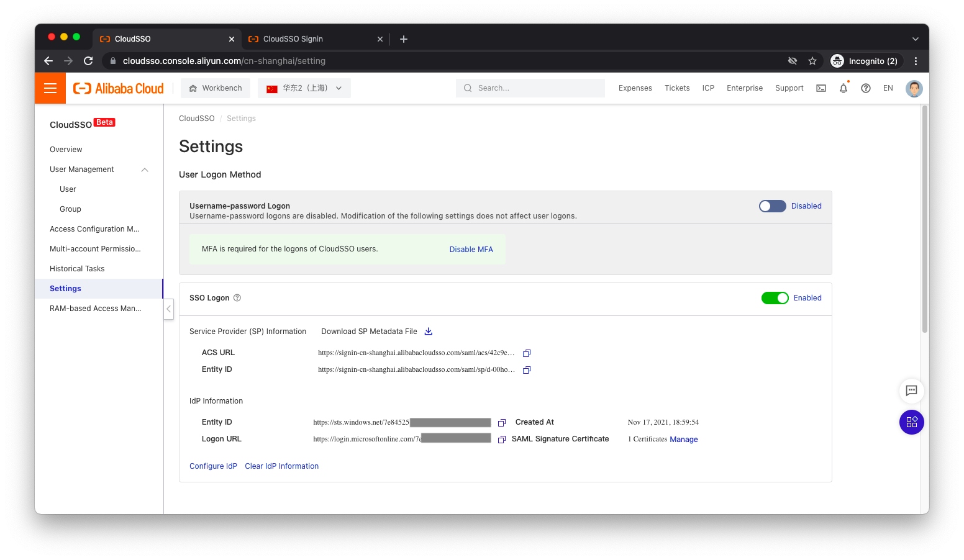Switch to the CloudSSO Signin tab
Viewport: 964px width, 560px height.
click(293, 39)
